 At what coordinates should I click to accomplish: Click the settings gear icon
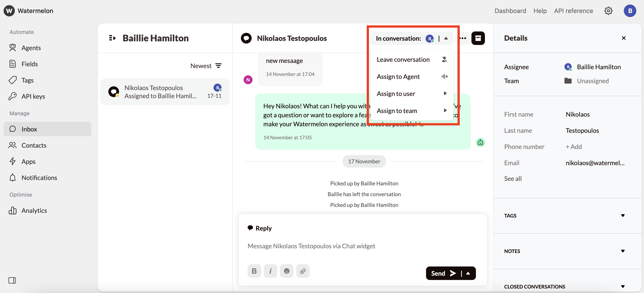608,11
